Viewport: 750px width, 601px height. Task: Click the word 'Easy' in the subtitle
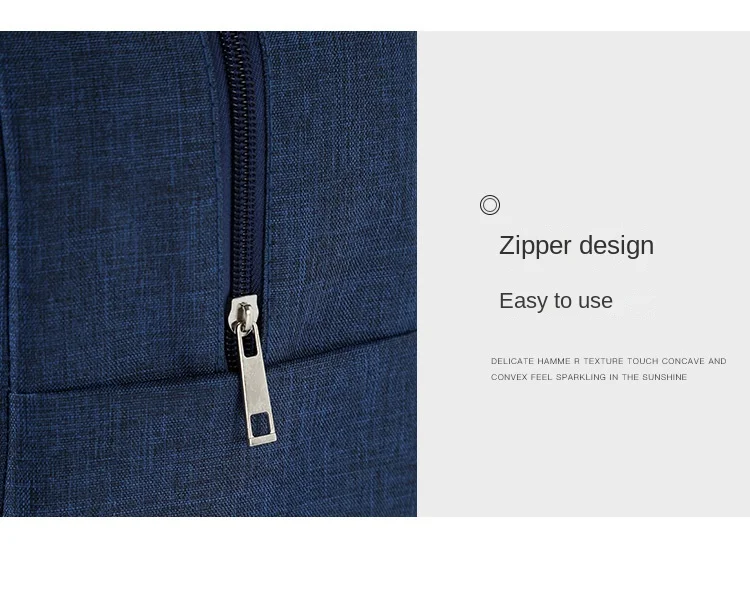523,301
